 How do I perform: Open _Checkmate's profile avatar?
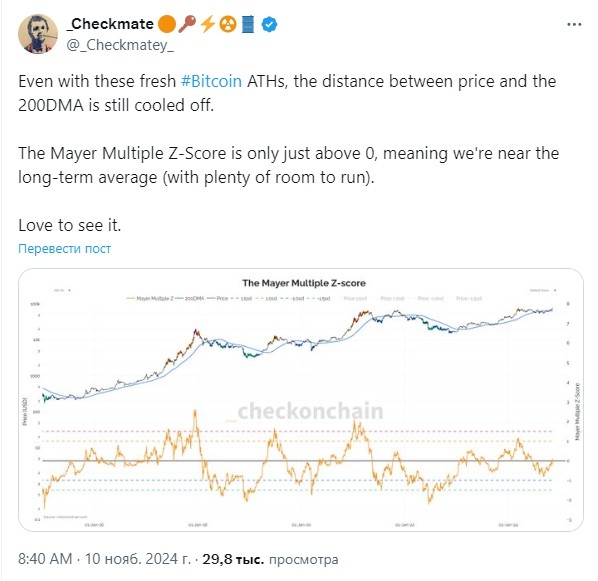coord(38,34)
